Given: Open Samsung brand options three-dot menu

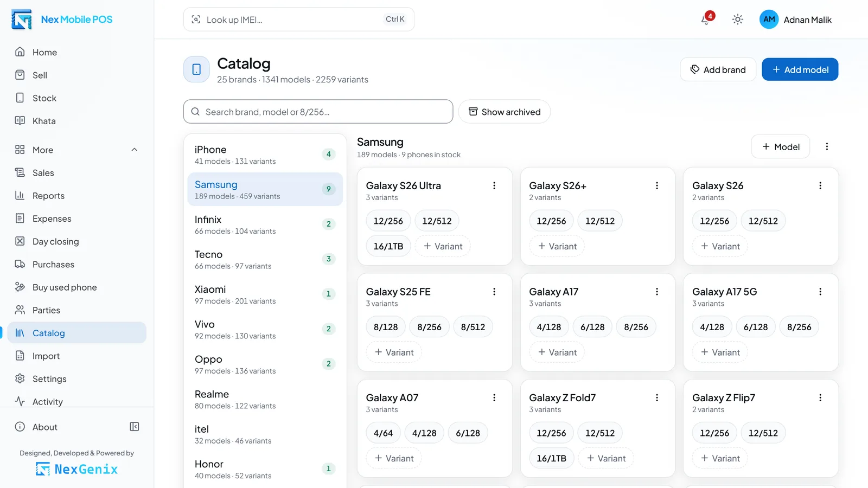Looking at the screenshot, I should (827, 146).
